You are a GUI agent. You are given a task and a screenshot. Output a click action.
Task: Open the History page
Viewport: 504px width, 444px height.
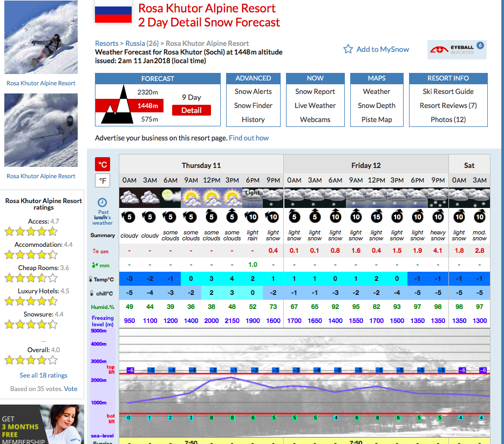click(253, 120)
